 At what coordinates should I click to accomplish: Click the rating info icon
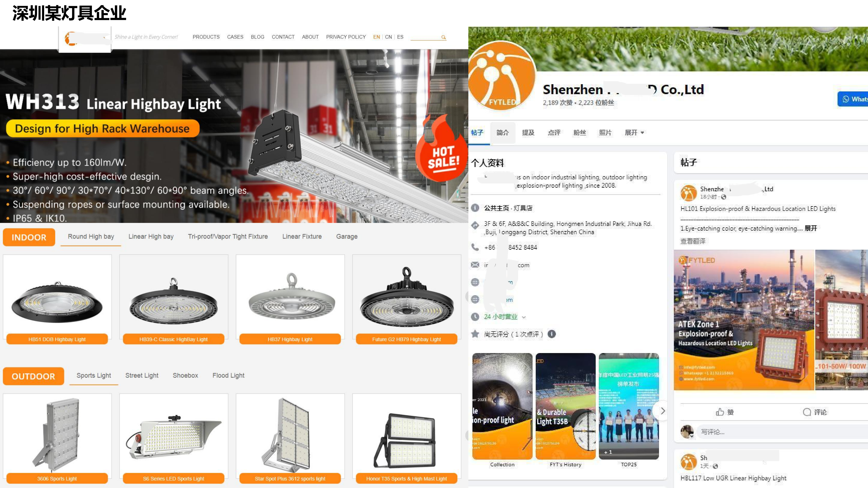coord(552,334)
